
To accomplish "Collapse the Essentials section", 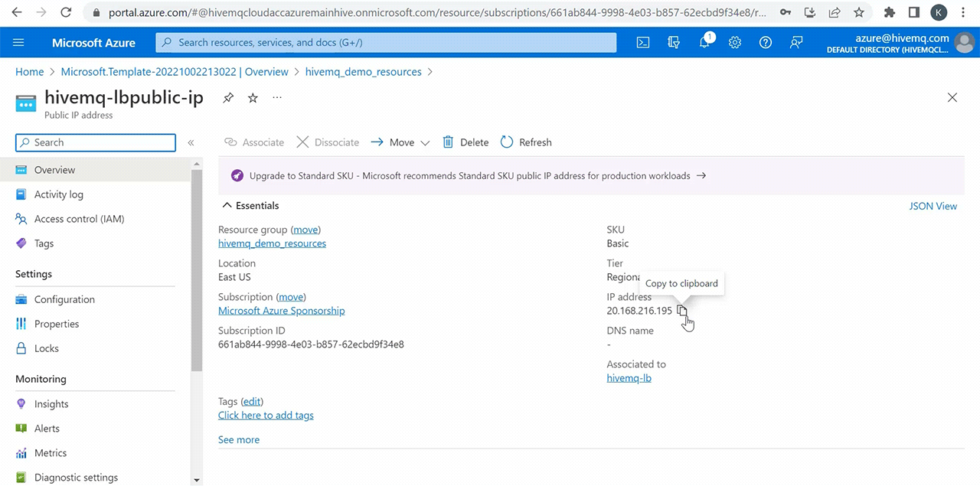I will (250, 206).
